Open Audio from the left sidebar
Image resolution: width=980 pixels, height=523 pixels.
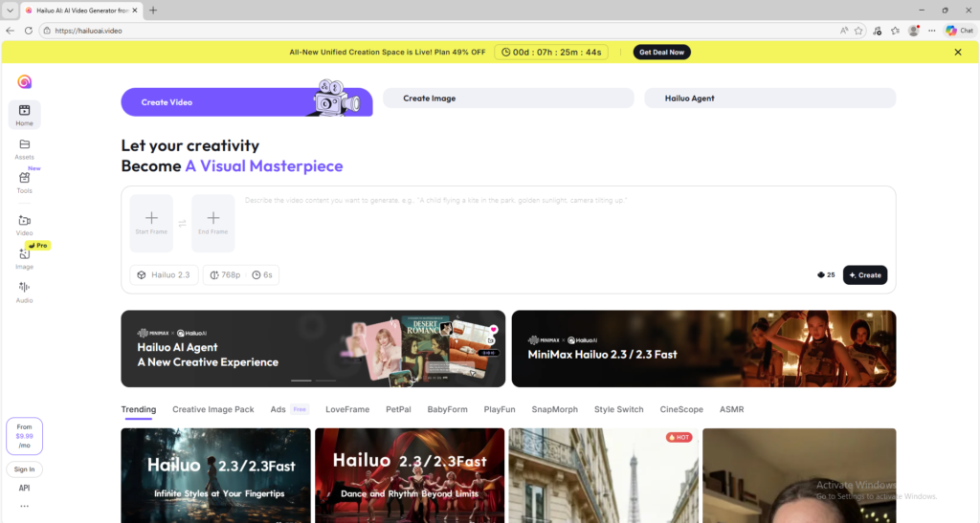tap(24, 292)
